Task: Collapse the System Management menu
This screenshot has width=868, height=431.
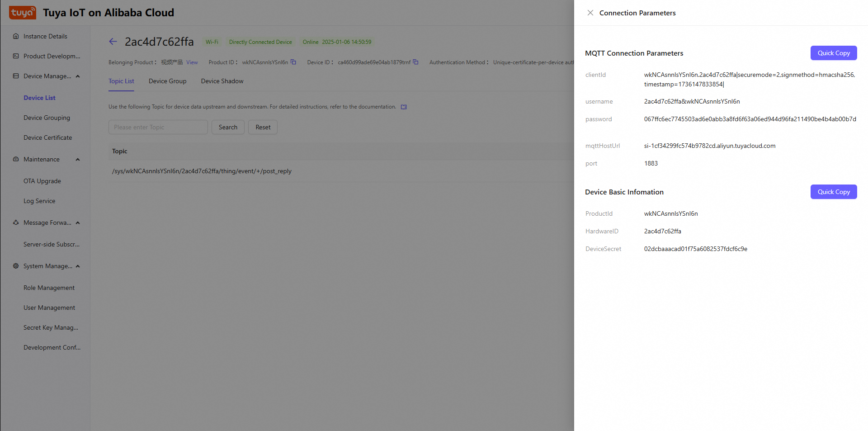Action: (x=78, y=266)
